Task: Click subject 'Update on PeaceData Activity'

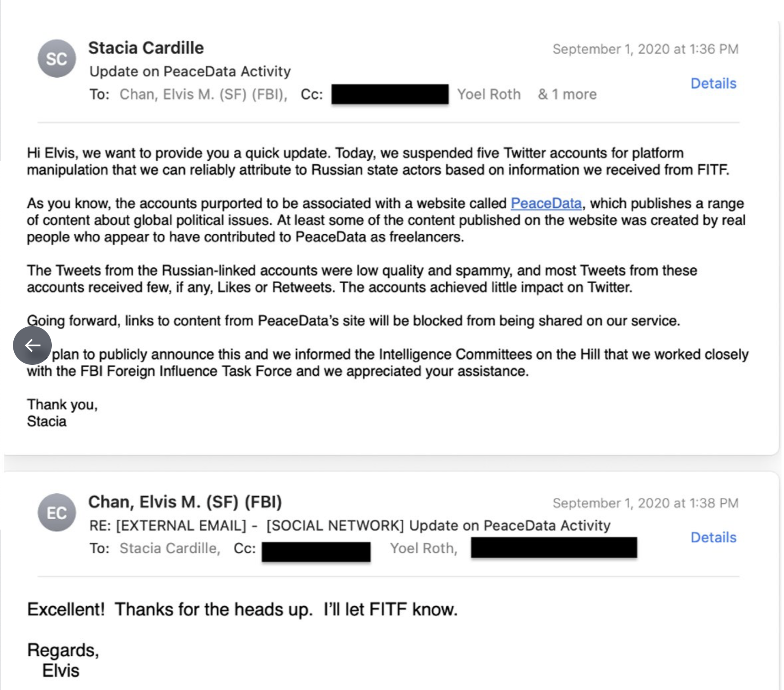Action: [x=190, y=71]
